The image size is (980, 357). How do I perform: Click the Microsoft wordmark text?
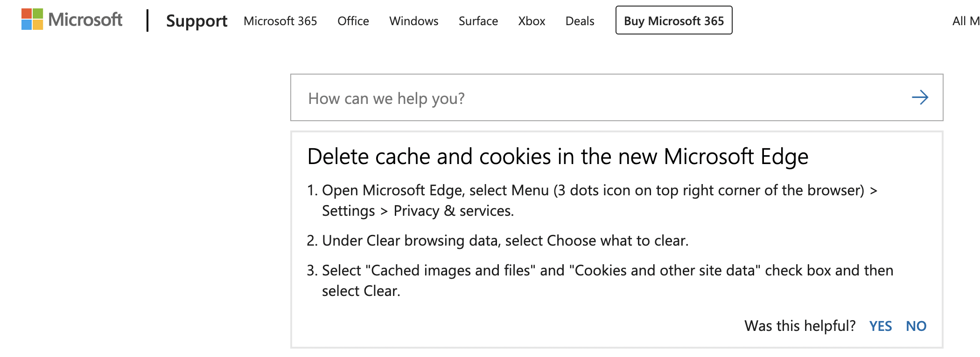(85, 20)
